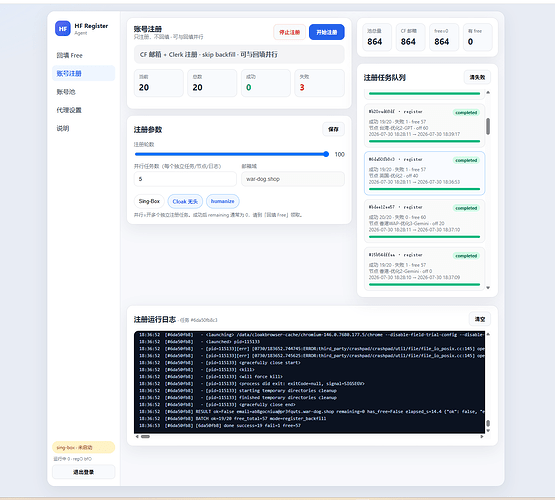Image resolution: width=555 pixels, height=500 pixels.
Task: Click the task queue scroll-down arrow
Action: pyautogui.click(x=488, y=288)
